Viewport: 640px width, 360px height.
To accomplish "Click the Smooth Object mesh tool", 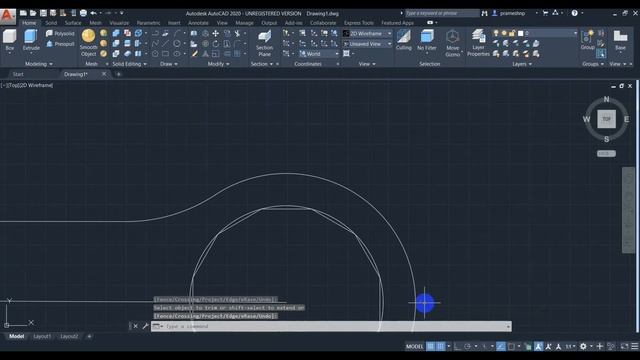I will point(88,42).
